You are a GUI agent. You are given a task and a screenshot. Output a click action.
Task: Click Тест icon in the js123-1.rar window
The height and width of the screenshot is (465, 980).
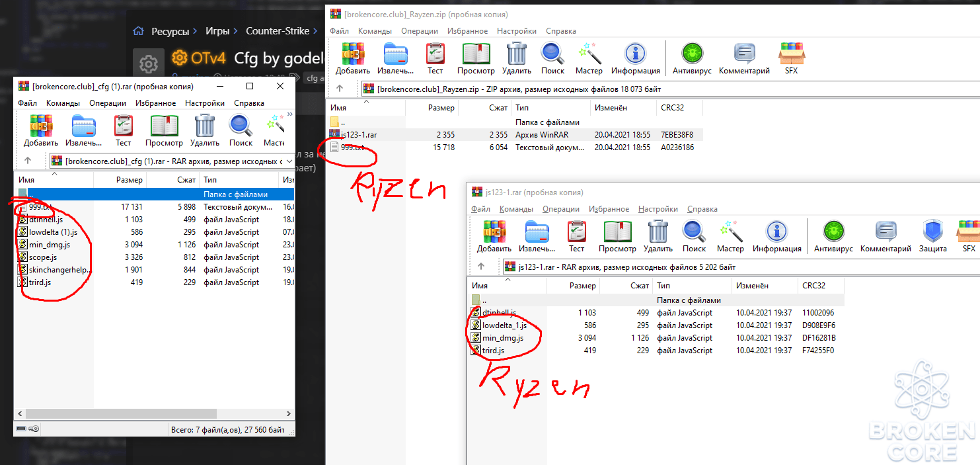(x=577, y=236)
